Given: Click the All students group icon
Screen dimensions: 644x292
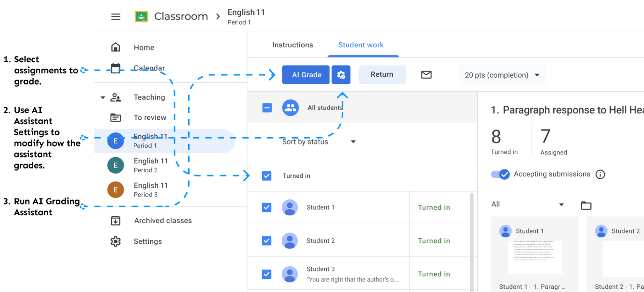Looking at the screenshot, I should tap(291, 108).
